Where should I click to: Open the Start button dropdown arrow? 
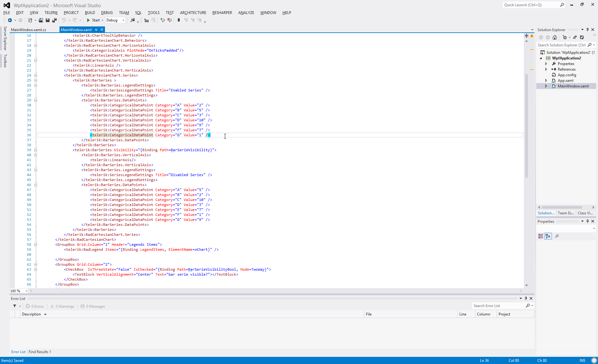coord(102,20)
